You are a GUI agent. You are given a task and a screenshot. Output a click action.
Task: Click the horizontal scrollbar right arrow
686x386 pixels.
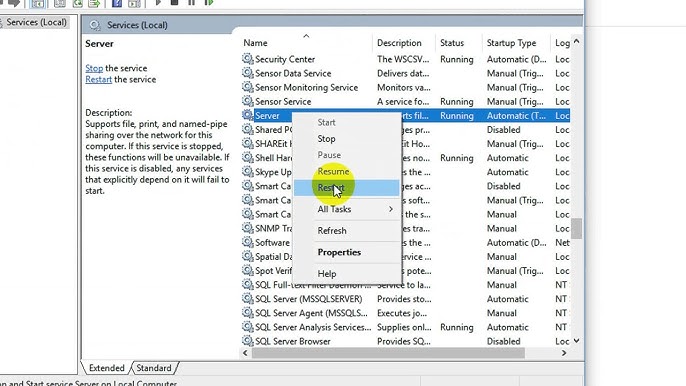coord(564,353)
